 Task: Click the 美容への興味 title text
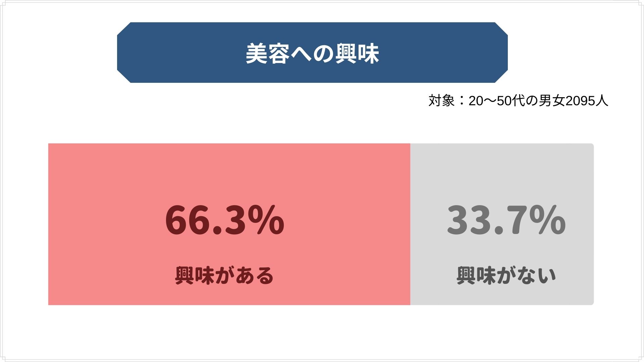(x=312, y=53)
